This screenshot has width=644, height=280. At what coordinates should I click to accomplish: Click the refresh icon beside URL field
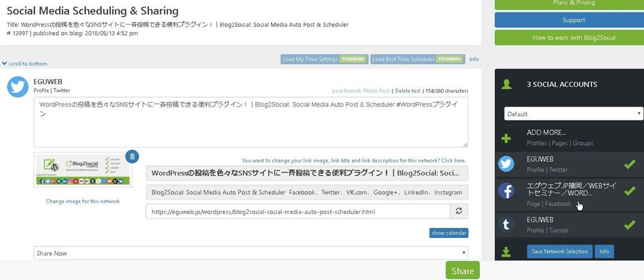[x=459, y=212]
